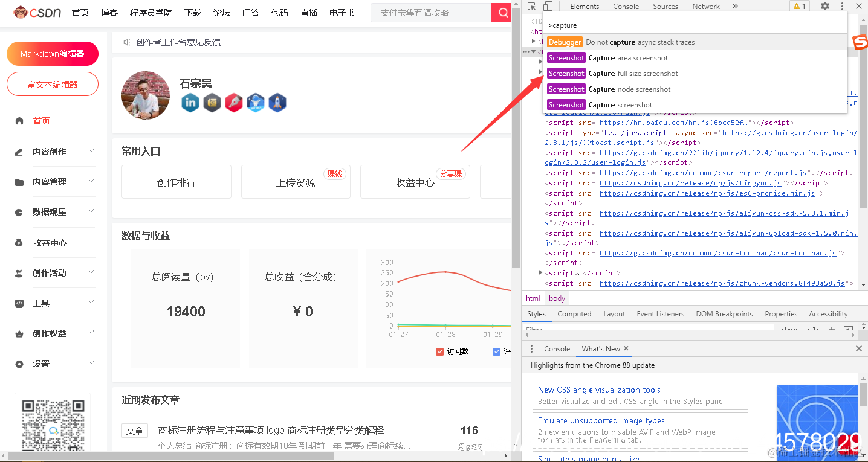
Task: Open the New CSS angle visualization tools link
Action: [x=599, y=390]
